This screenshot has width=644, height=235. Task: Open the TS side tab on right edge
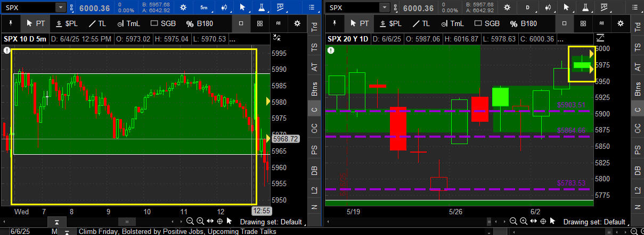637,47
